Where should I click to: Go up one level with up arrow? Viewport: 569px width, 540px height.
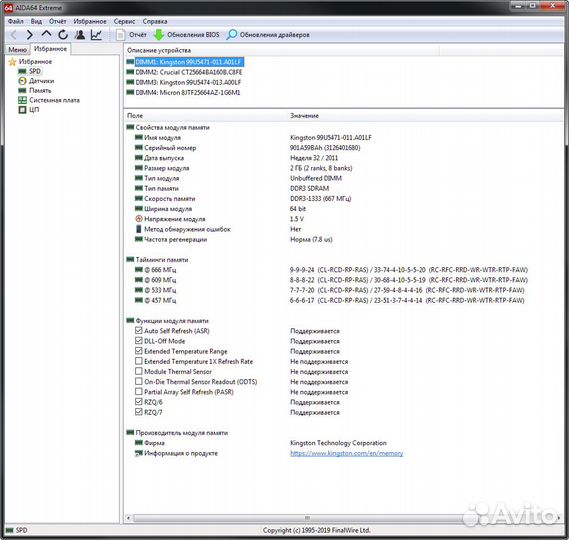(x=46, y=34)
